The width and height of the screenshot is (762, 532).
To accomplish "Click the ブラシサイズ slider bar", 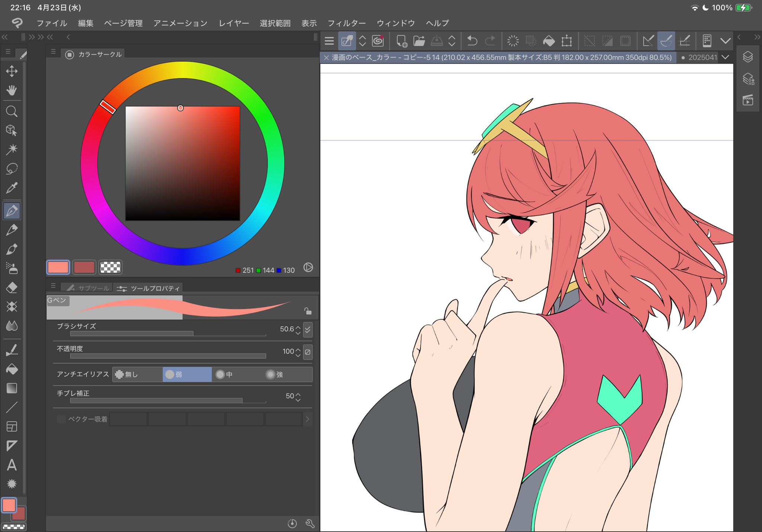I will tap(168, 333).
